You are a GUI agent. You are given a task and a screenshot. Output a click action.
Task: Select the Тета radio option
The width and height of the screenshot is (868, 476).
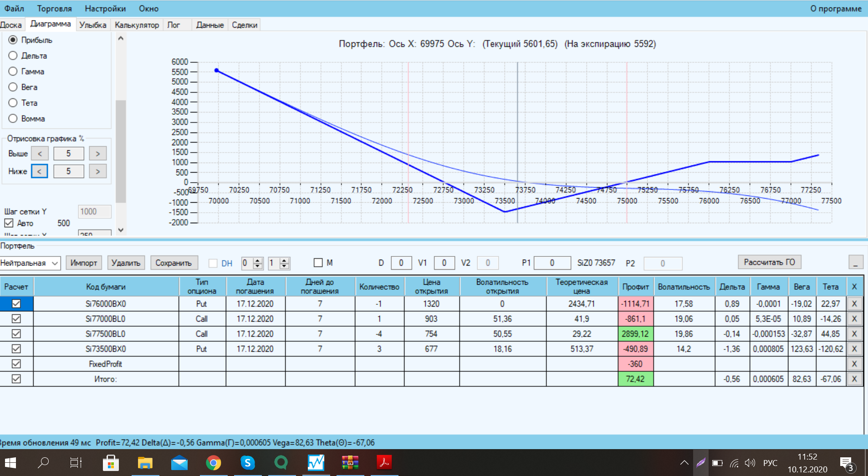click(13, 103)
